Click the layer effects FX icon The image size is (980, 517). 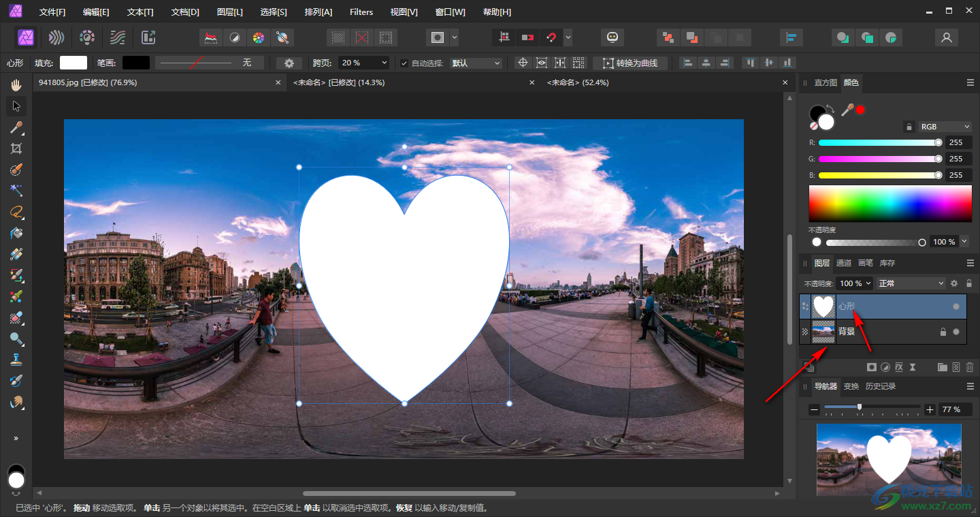[898, 367]
